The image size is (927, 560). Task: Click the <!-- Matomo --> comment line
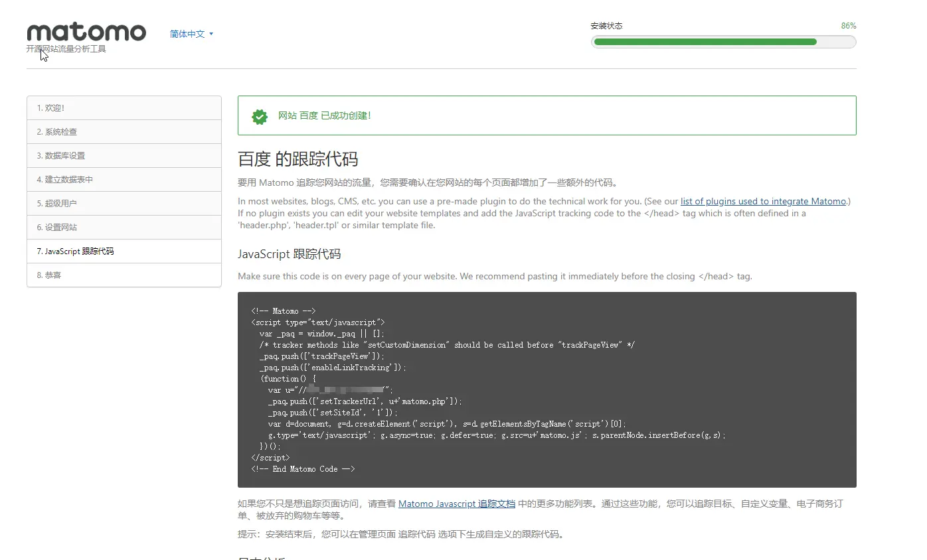[x=284, y=311]
